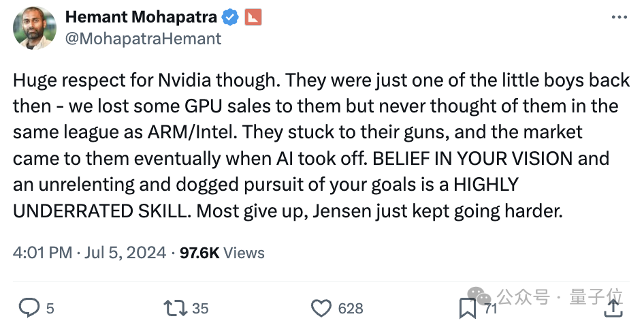Click the display name Hemant Mohapatra

[141, 18]
